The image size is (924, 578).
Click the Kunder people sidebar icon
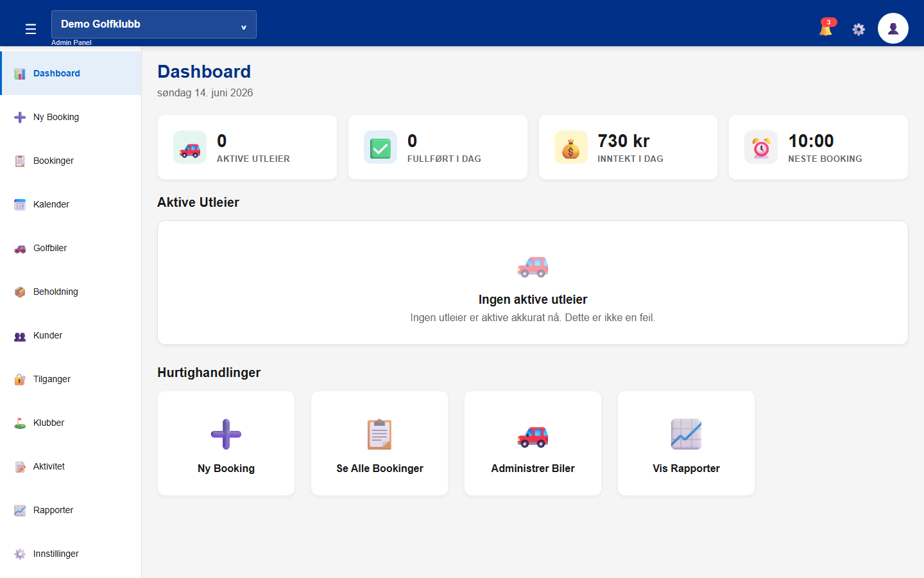coord(20,335)
